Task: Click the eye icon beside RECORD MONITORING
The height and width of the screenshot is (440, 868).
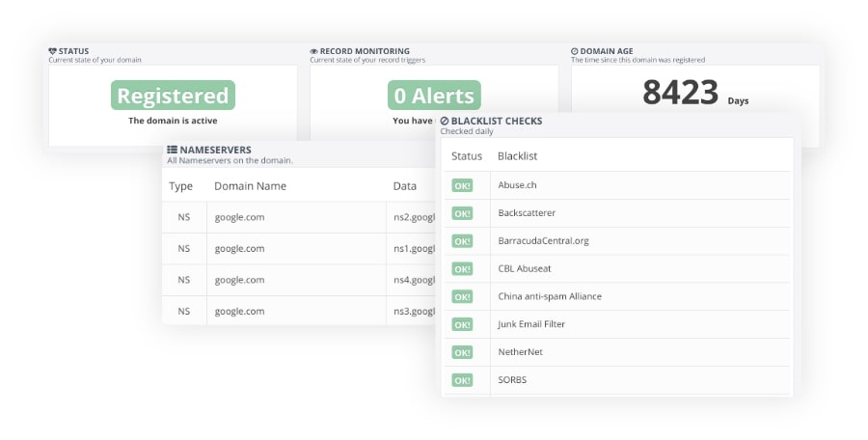Action: (313, 51)
